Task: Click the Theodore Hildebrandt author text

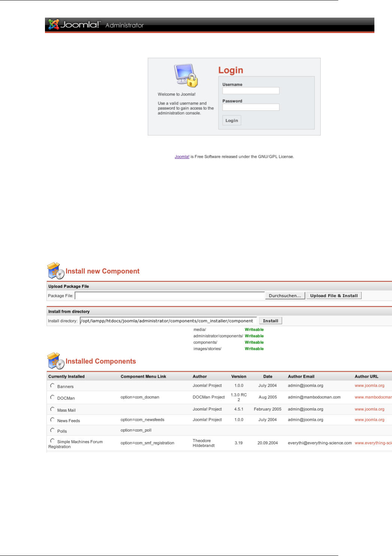Action: 204,443
